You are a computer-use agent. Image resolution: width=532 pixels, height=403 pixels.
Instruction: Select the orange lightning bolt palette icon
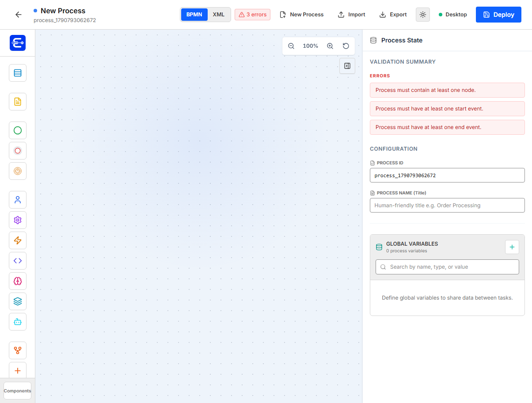click(18, 240)
